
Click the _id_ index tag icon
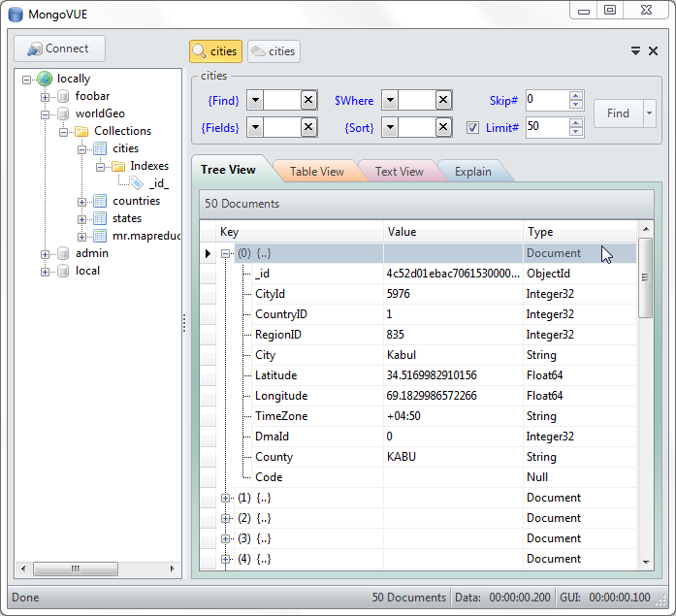point(137,183)
